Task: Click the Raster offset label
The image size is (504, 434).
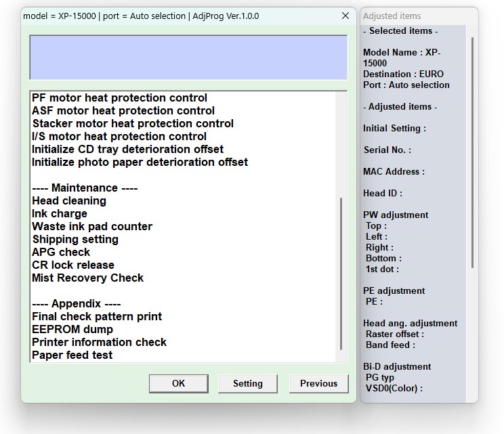Action: pyautogui.click(x=395, y=334)
